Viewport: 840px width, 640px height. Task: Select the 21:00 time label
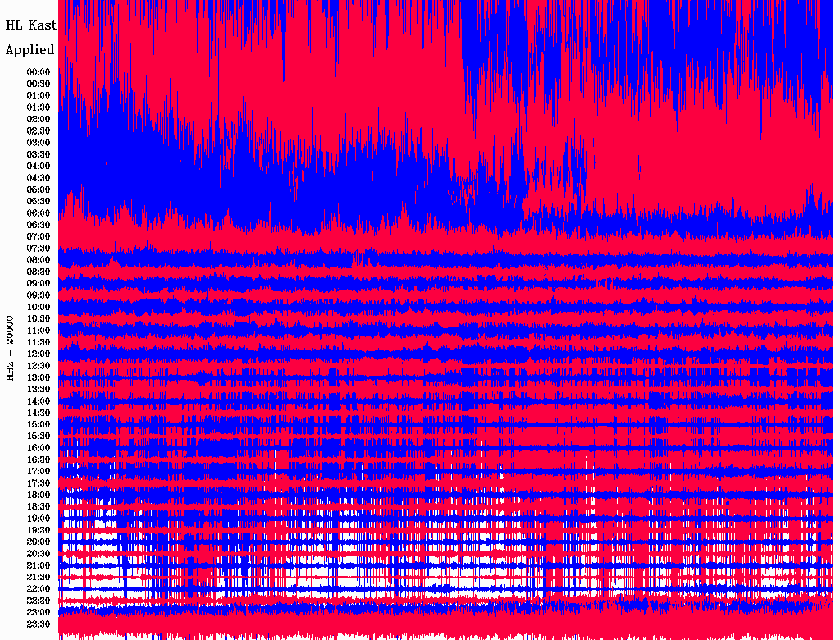[x=39, y=565]
